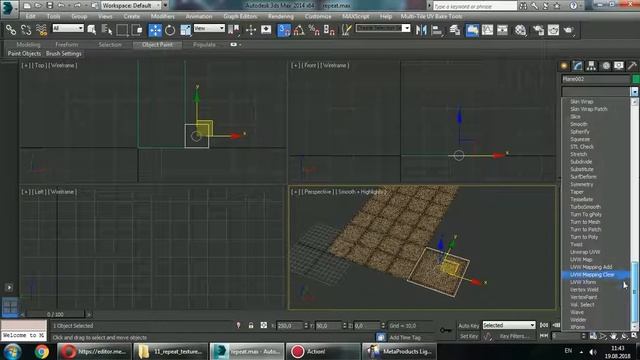640x360 pixels.
Task: Open the 11_repeat_texture folder in taskbar
Action: tap(170, 351)
